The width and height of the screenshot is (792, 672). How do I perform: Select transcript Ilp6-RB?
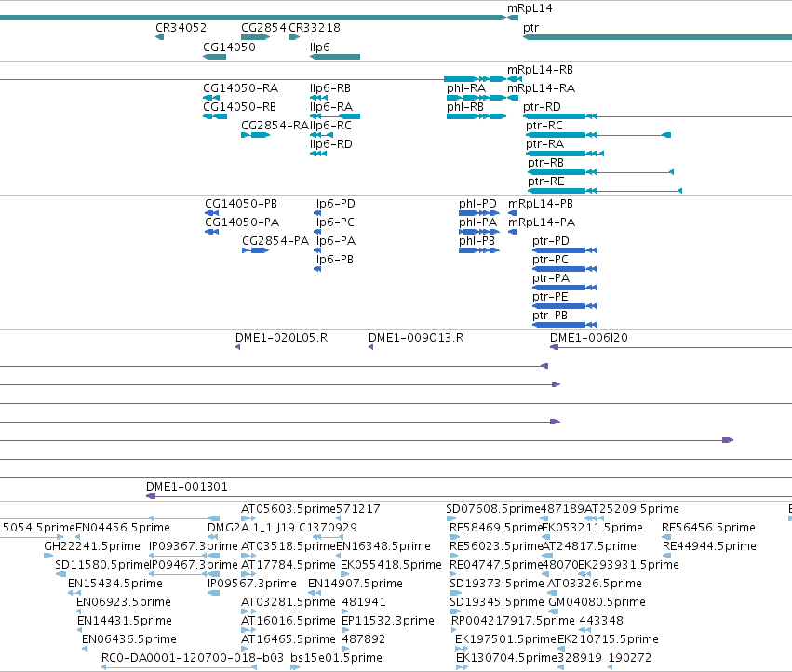[x=318, y=98]
